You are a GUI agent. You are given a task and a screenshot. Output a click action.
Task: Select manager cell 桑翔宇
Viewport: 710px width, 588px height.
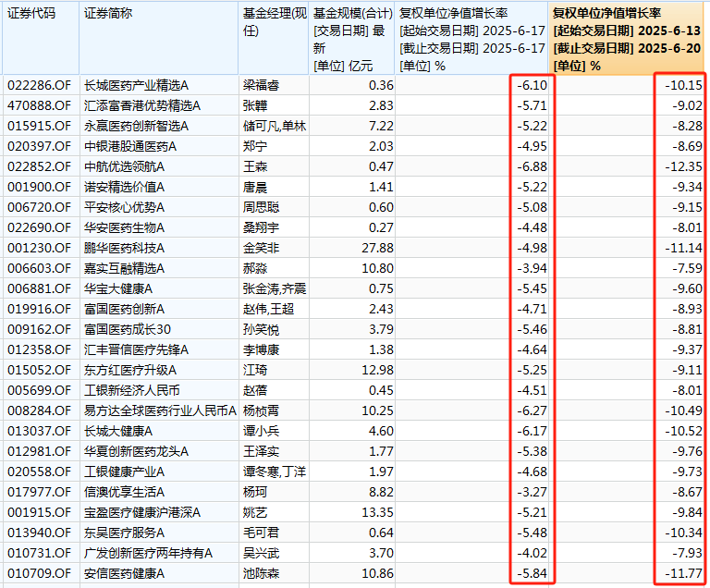coord(262,227)
